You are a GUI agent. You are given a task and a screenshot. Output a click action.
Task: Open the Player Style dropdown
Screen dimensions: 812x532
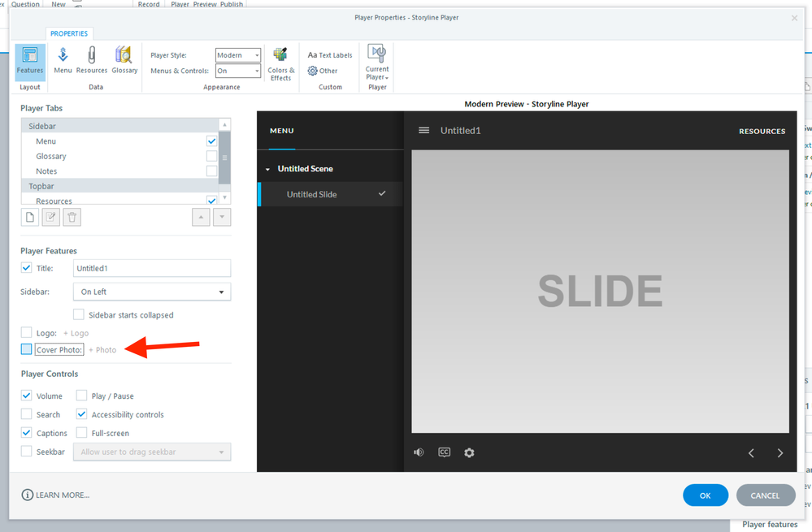[x=238, y=55]
